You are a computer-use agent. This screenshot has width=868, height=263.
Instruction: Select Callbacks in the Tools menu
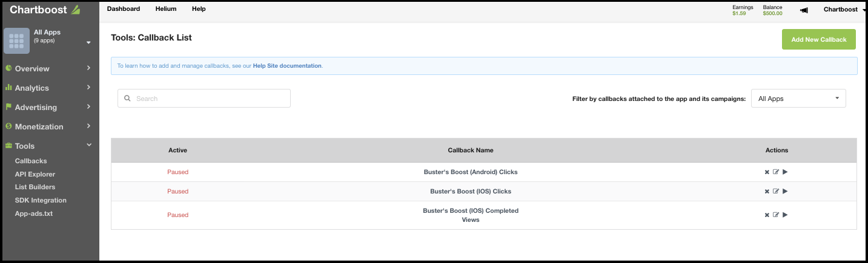[31, 161]
